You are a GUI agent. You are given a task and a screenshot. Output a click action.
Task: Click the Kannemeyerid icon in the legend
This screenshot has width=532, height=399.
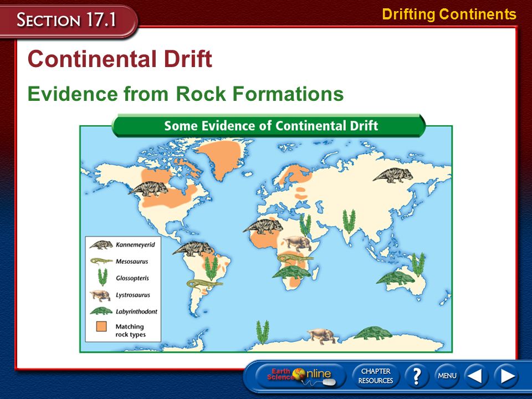click(x=101, y=244)
